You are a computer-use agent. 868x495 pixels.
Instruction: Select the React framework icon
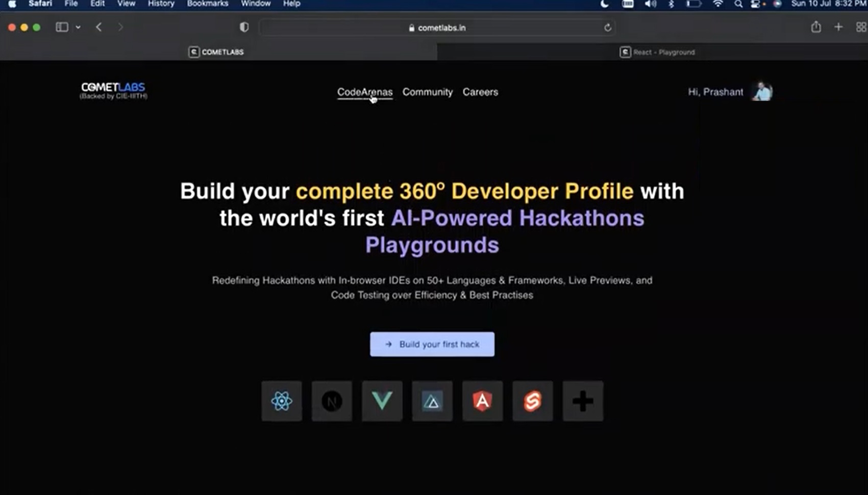[281, 401]
